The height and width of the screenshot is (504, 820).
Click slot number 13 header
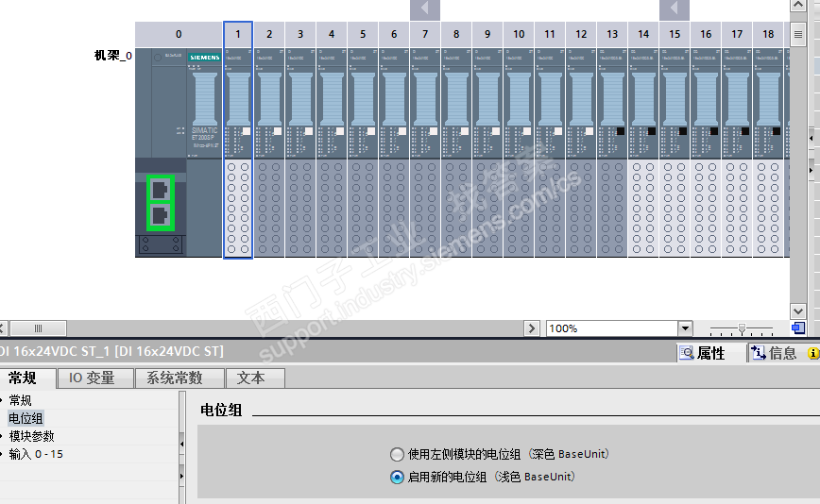pos(612,35)
